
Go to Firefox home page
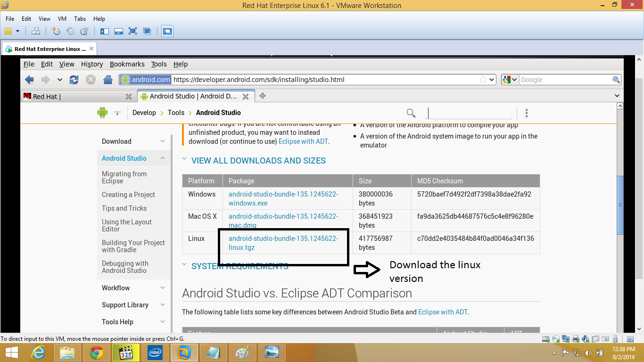108,80
